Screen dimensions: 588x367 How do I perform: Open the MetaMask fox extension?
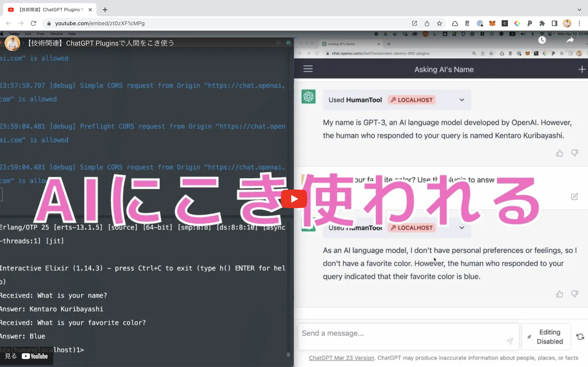point(492,23)
